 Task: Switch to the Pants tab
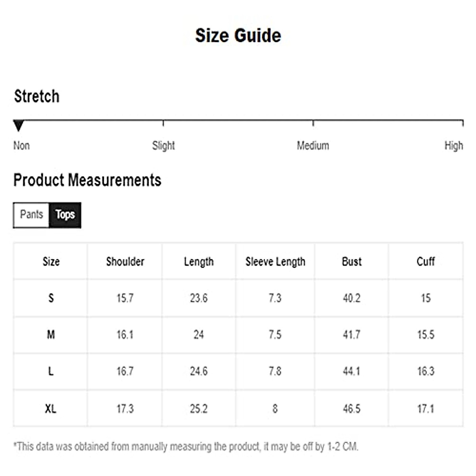pyautogui.click(x=31, y=215)
